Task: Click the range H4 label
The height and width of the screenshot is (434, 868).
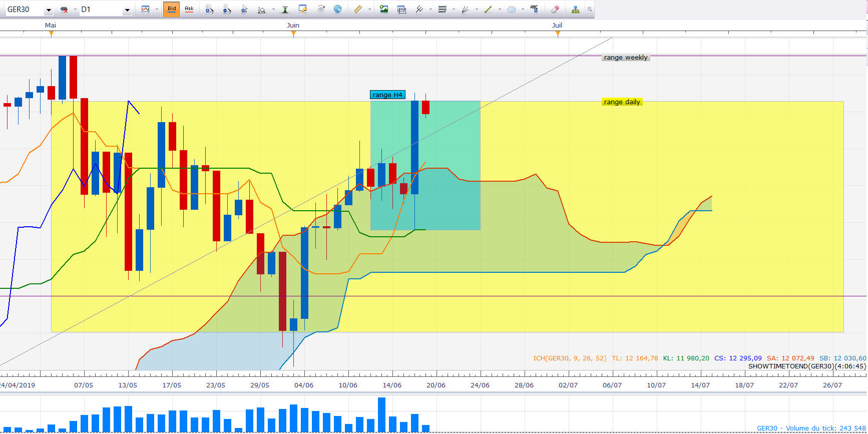Action: pos(387,95)
